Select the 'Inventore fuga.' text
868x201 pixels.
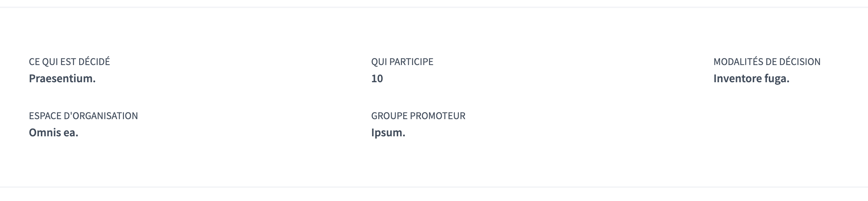751,79
